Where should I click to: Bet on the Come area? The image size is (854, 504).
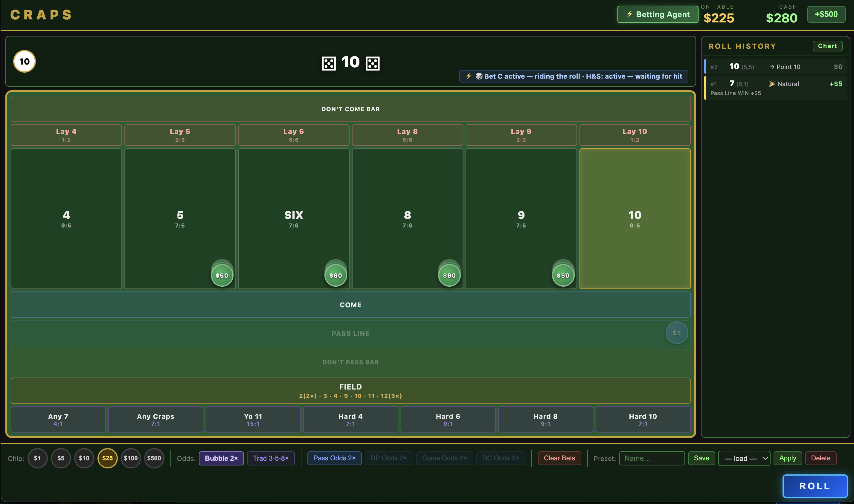coord(350,305)
